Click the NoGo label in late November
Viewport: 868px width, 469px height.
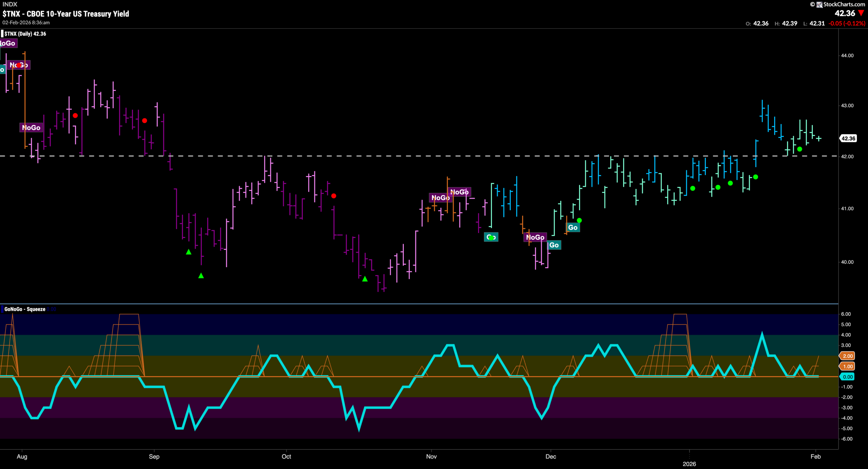pos(535,237)
